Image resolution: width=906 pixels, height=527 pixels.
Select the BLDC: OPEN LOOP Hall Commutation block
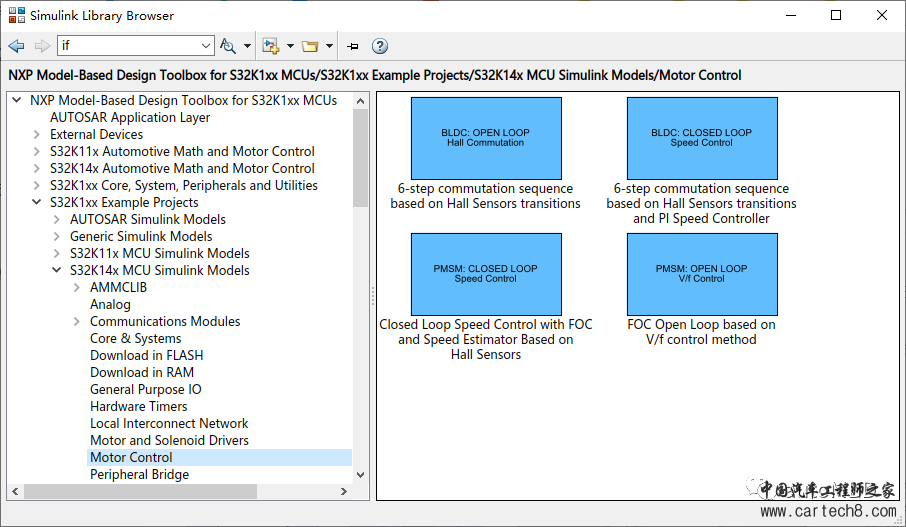pos(486,138)
